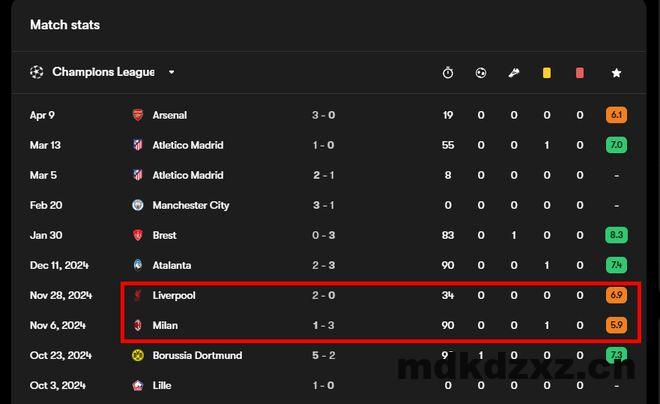Open the Atalanta 2 - 3 score
Screen dimensions: 660x404
[x=323, y=265]
